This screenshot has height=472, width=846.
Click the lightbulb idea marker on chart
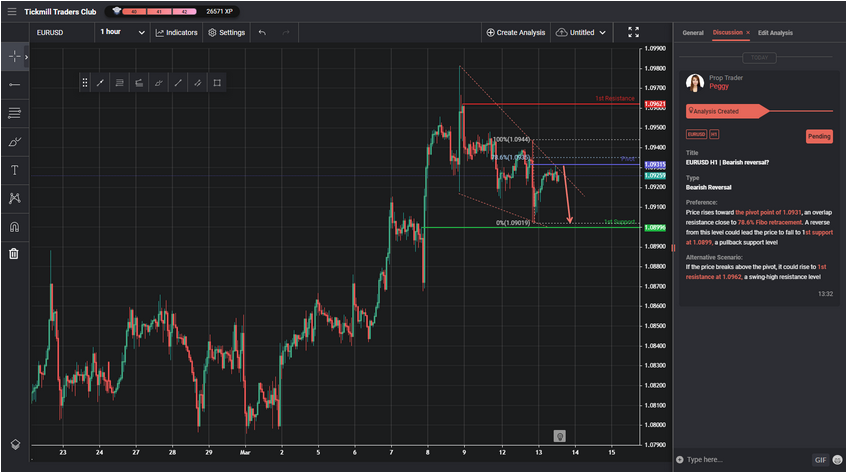coord(560,436)
